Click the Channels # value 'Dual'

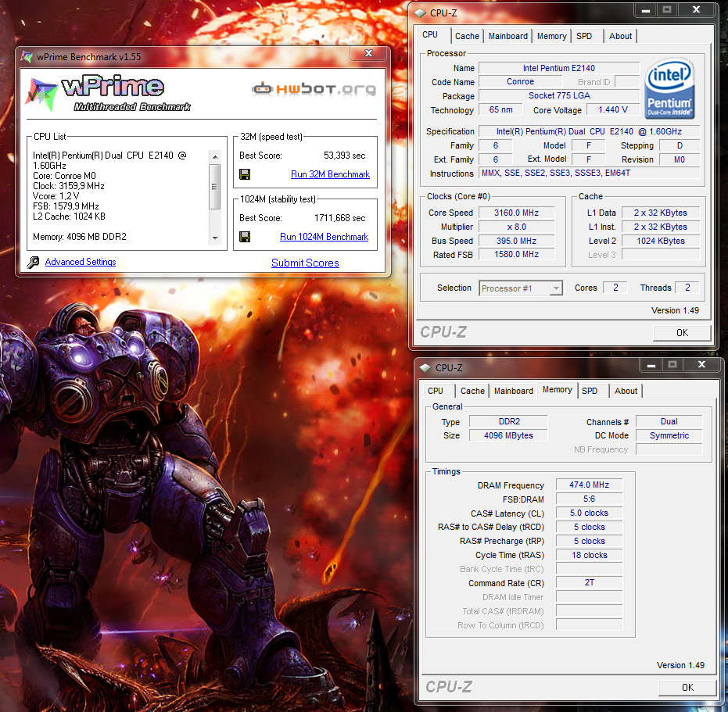tap(669, 421)
